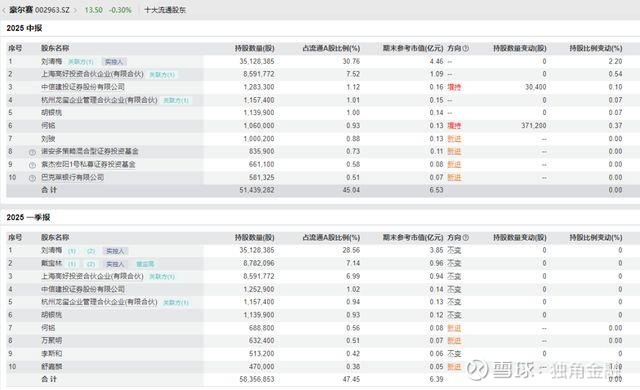640x390 pixels.
Task: Click 占流通A股比例(%) header in 2025 中报 table
Action: [x=331, y=48]
